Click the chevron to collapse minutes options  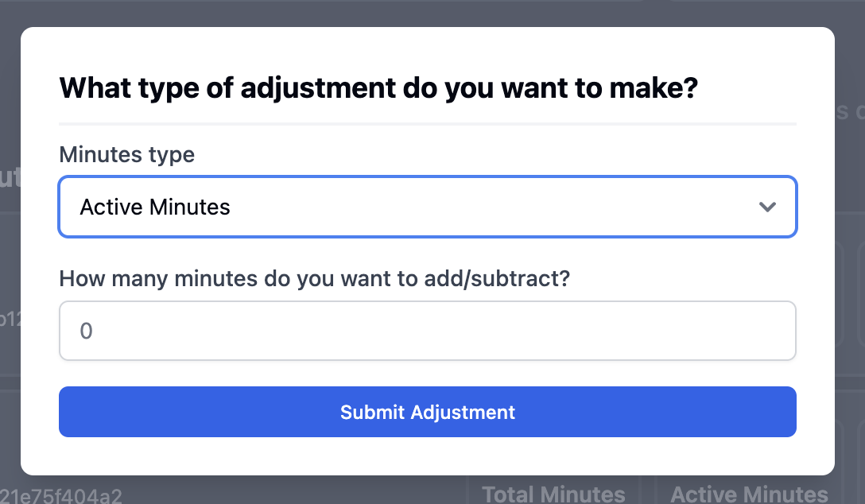pyautogui.click(x=767, y=207)
